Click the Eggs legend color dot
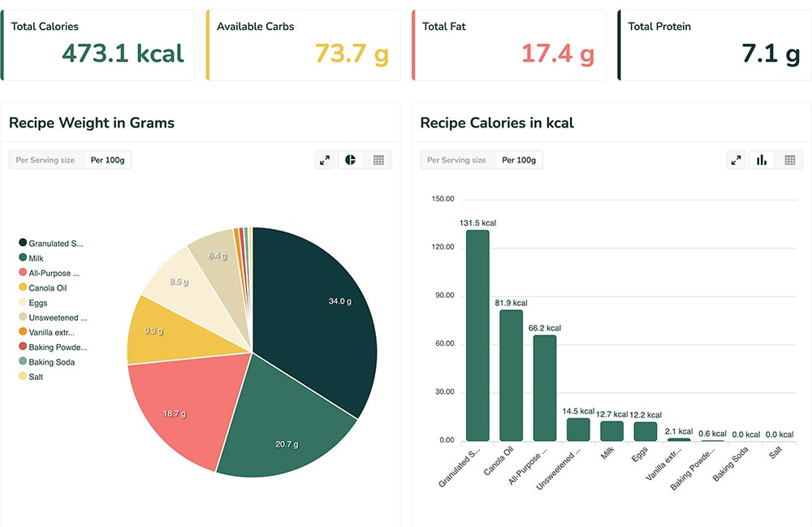Image resolution: width=812 pixels, height=527 pixels. (x=23, y=303)
